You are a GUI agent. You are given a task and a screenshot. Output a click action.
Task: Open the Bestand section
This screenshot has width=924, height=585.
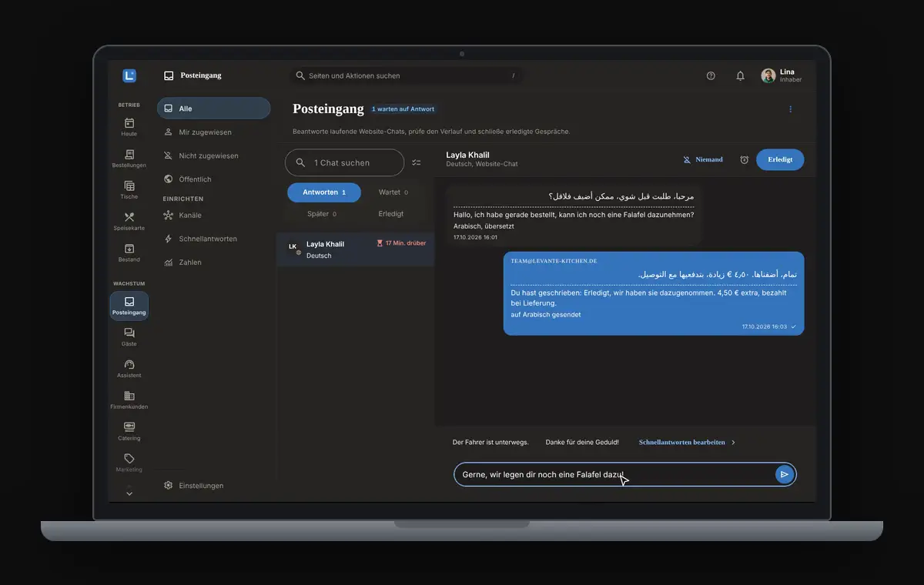129,253
